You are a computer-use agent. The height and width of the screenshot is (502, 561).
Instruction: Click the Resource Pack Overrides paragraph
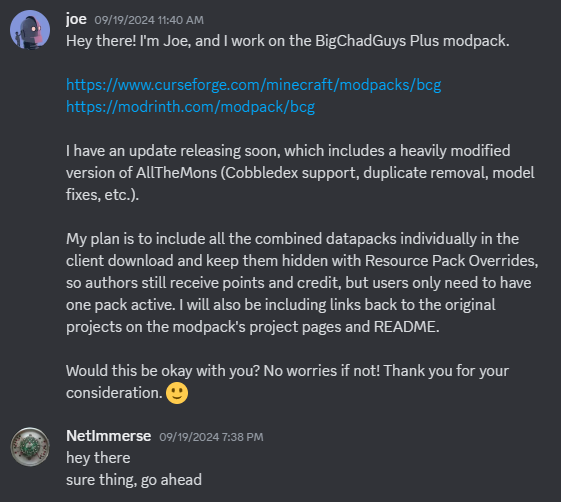[x=302, y=283]
